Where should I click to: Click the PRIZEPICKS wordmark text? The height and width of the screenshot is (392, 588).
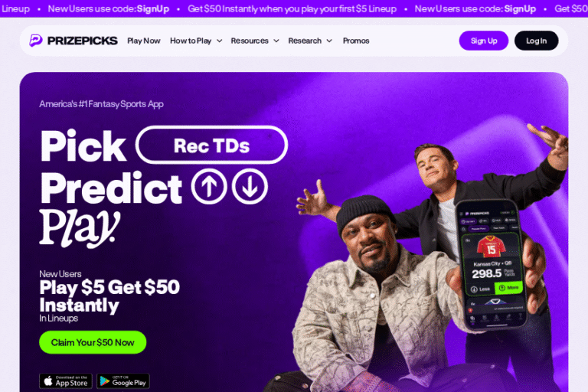click(83, 41)
